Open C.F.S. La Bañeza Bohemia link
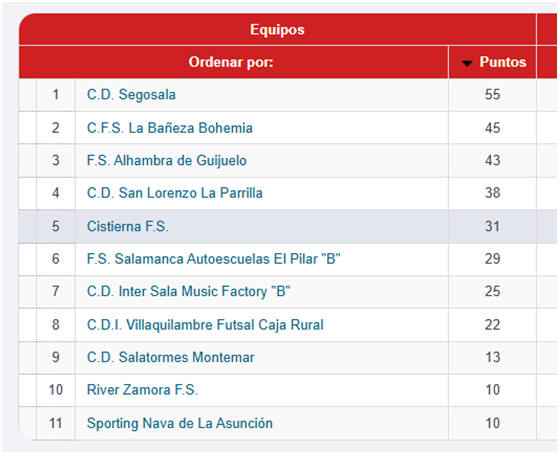Screen dimensions: 559x454 click(x=170, y=128)
